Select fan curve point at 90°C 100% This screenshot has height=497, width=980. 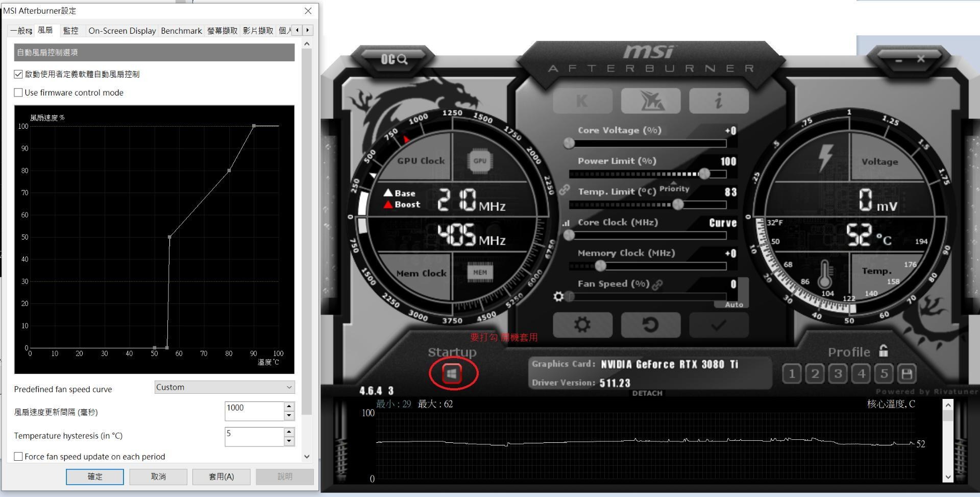[254, 126]
